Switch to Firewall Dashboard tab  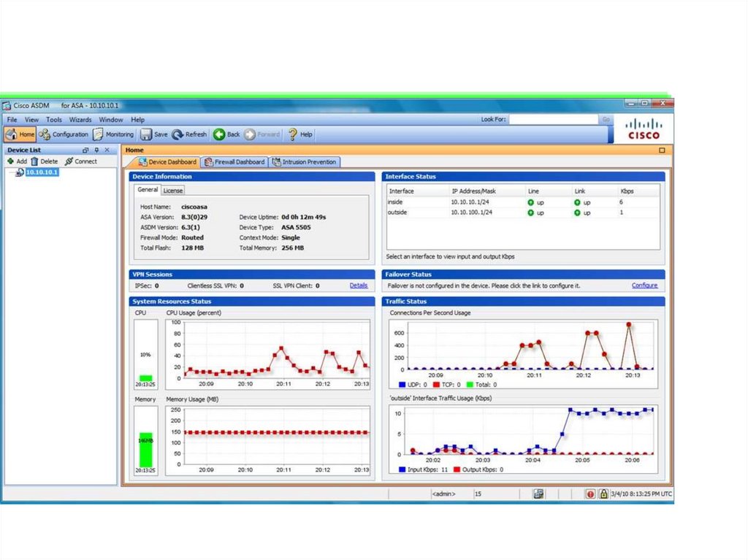234,161
